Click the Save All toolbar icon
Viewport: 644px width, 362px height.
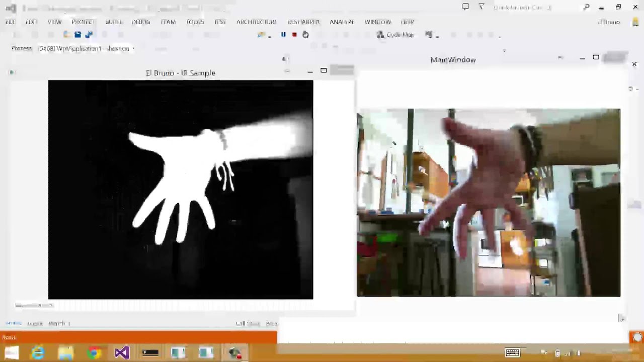(x=89, y=35)
